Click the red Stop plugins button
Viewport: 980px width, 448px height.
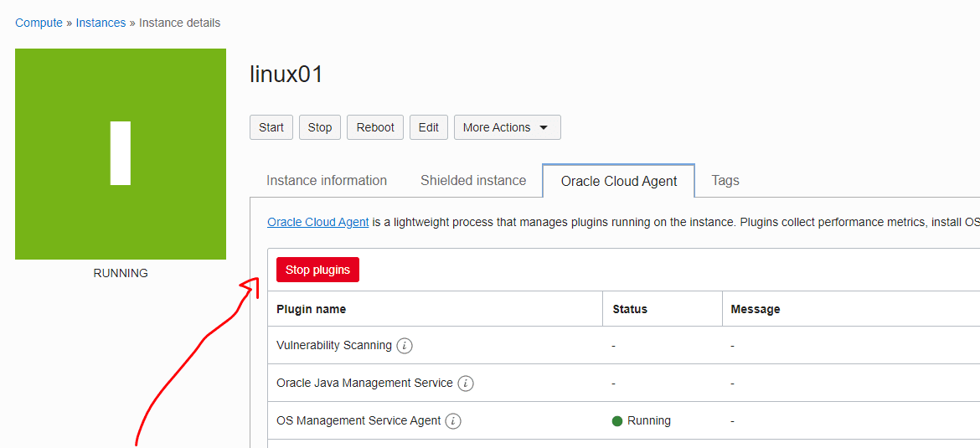pyautogui.click(x=317, y=270)
